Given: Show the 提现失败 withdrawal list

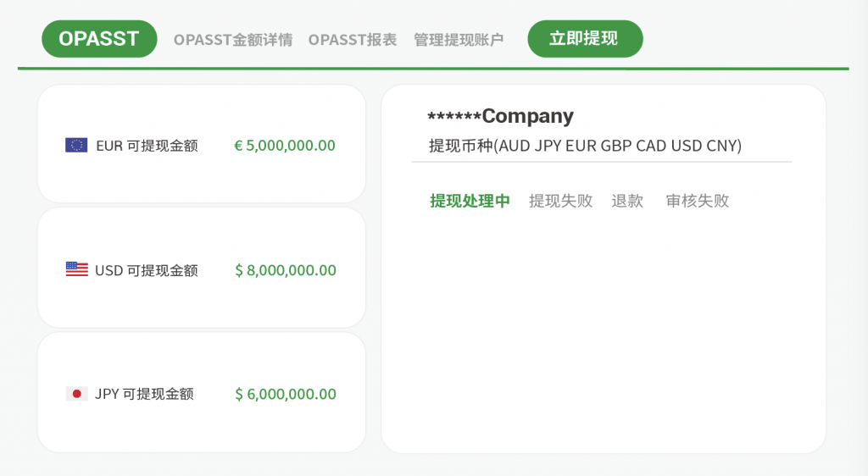Looking at the screenshot, I should 560,201.
